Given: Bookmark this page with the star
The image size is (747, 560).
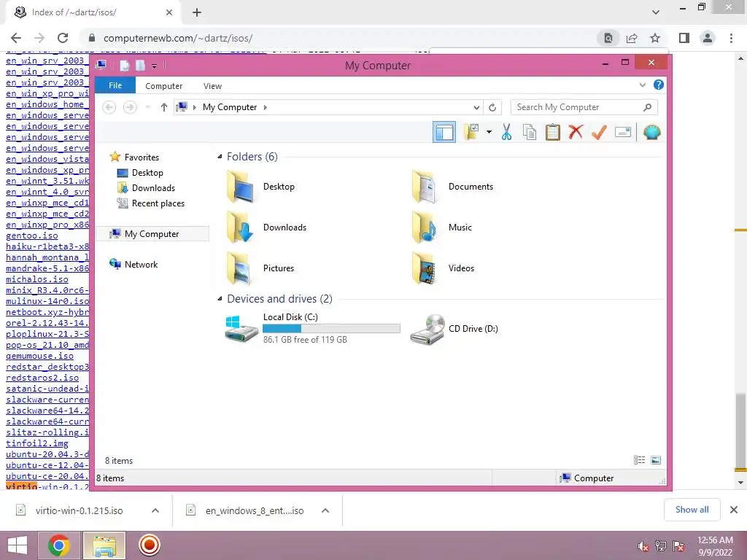Looking at the screenshot, I should (655, 38).
